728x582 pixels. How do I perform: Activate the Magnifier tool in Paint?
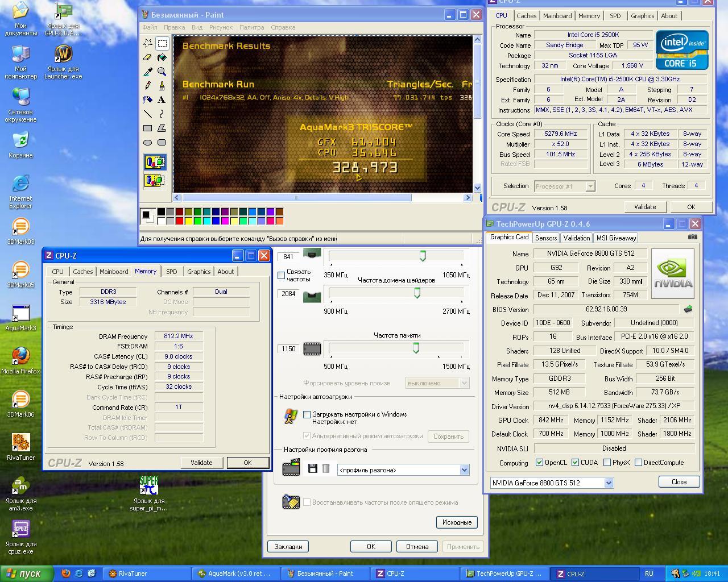pos(162,72)
